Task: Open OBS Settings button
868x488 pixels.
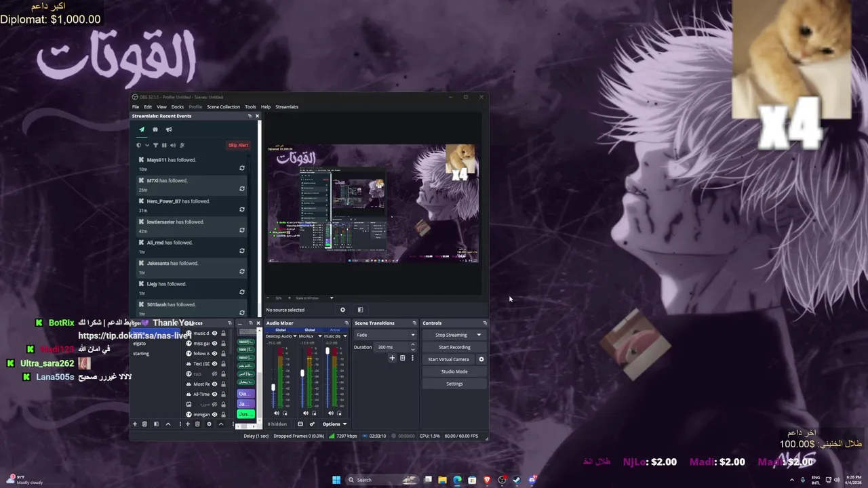Action: pos(454,384)
